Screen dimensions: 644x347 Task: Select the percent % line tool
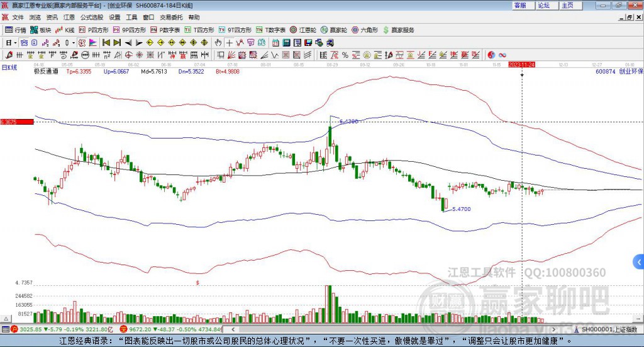point(345,55)
